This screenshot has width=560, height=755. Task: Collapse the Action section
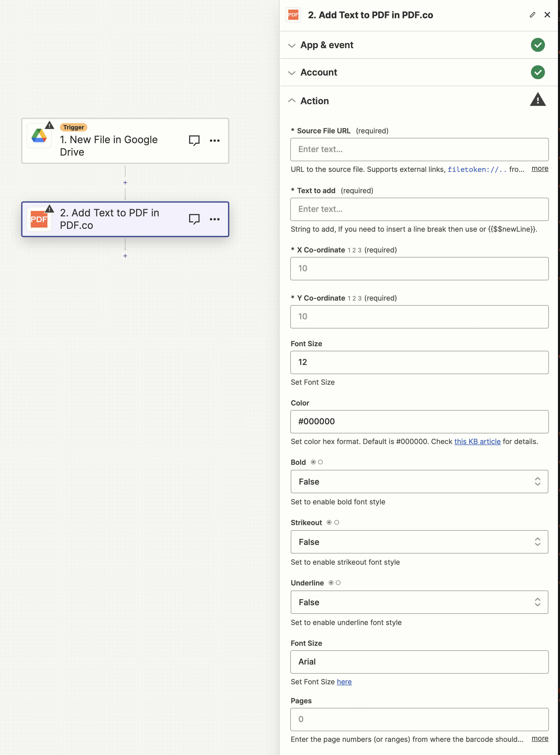(x=292, y=101)
